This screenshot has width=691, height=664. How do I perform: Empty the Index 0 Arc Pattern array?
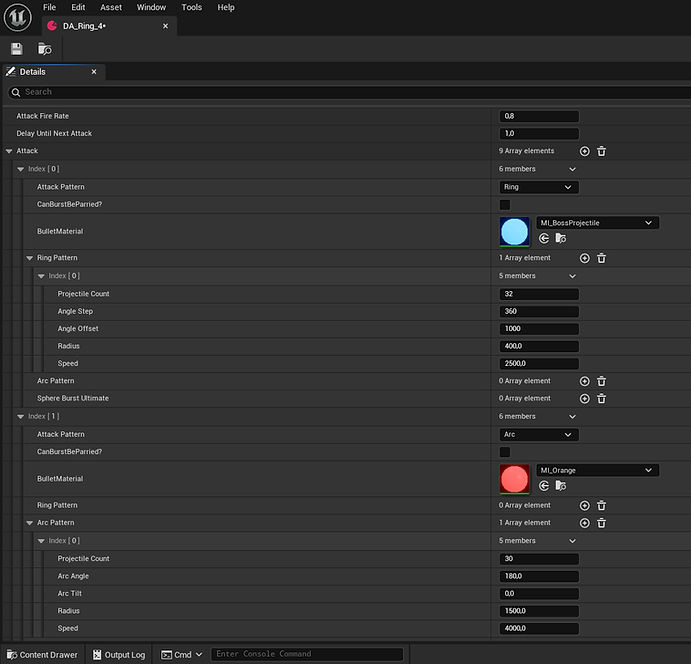(601, 381)
